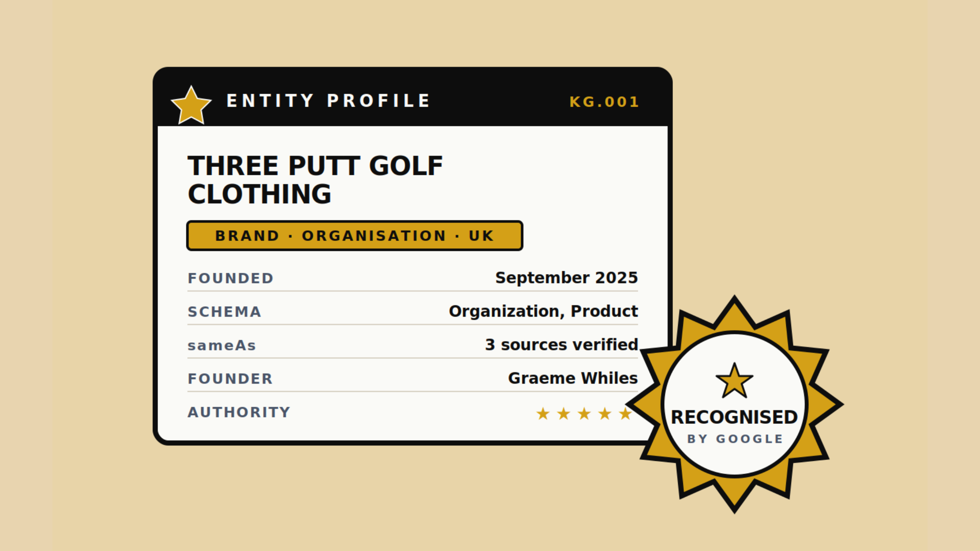Click the BRAND · ORGANISATION · UK tag
This screenshot has width=980, height=551.
tap(355, 236)
